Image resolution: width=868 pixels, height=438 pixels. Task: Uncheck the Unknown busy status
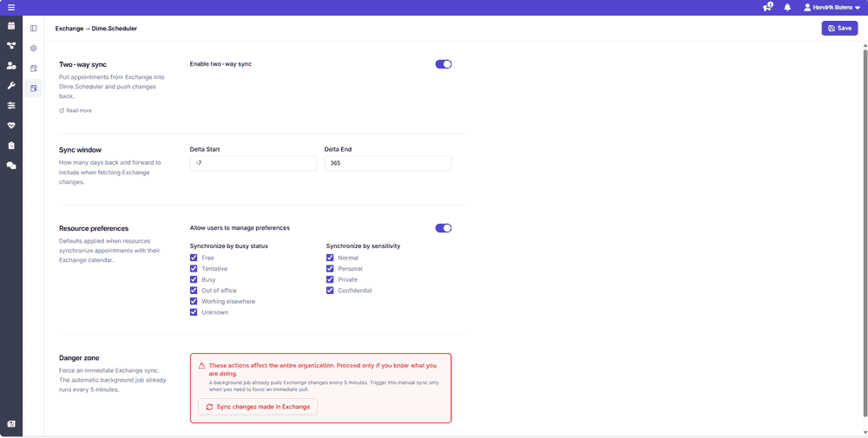click(x=194, y=312)
